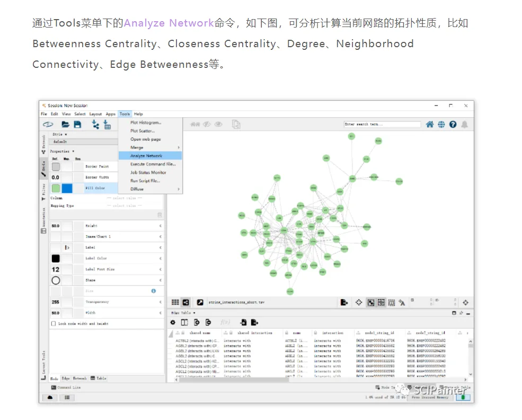Click the Command Line button
The height and width of the screenshot is (420, 522).
[x=66, y=387]
